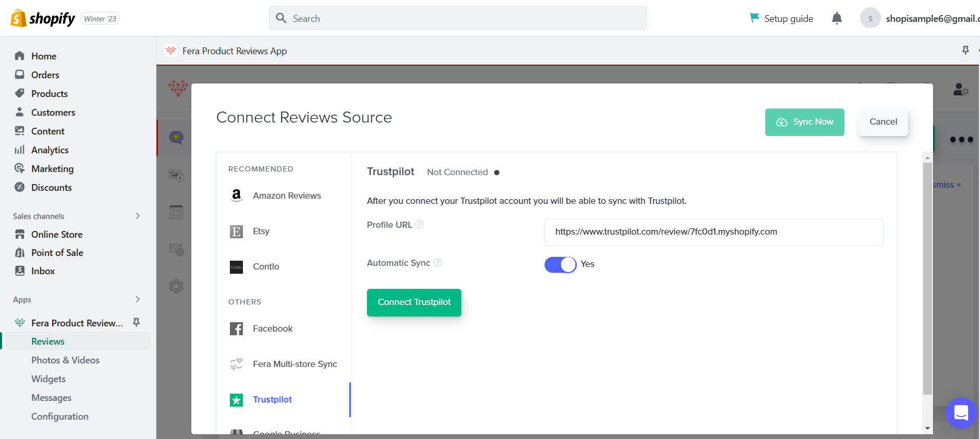Click the Etsy logo icon
Viewport: 980px width, 439px height.
pyautogui.click(x=236, y=231)
